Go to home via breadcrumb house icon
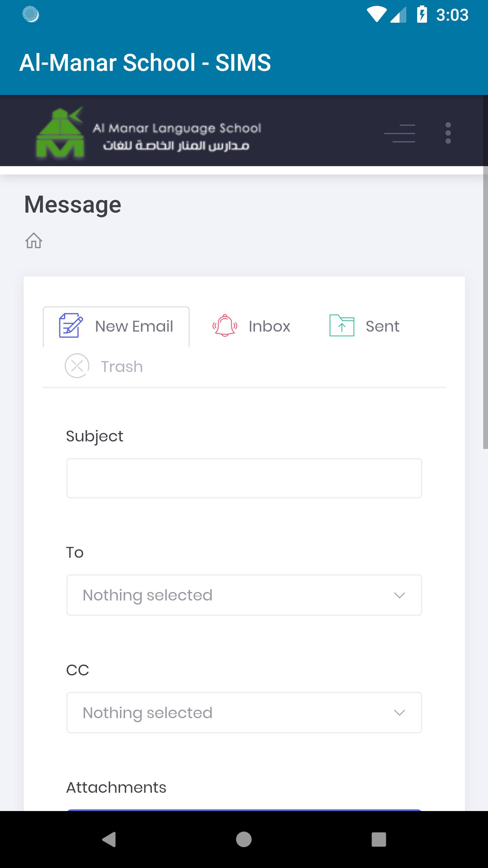The height and width of the screenshot is (868, 488). (34, 240)
